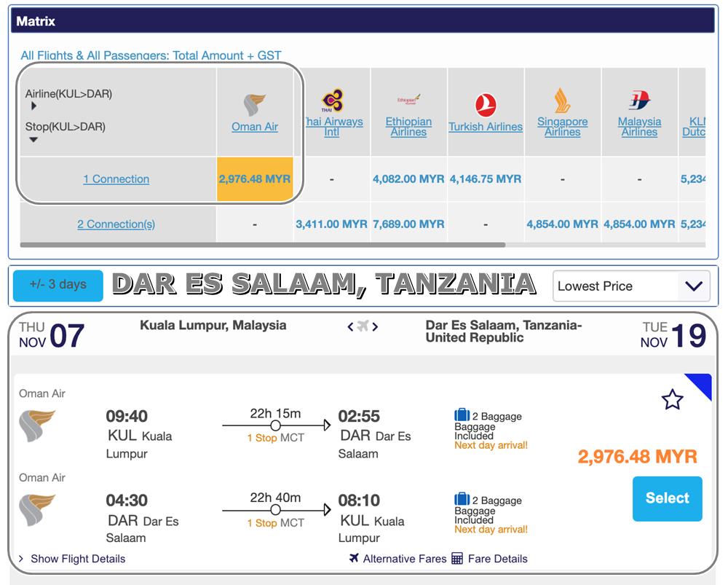This screenshot has width=728, height=585.
Task: Select highlighted 2,976.48 MYR matrix cell
Action: coord(254,179)
